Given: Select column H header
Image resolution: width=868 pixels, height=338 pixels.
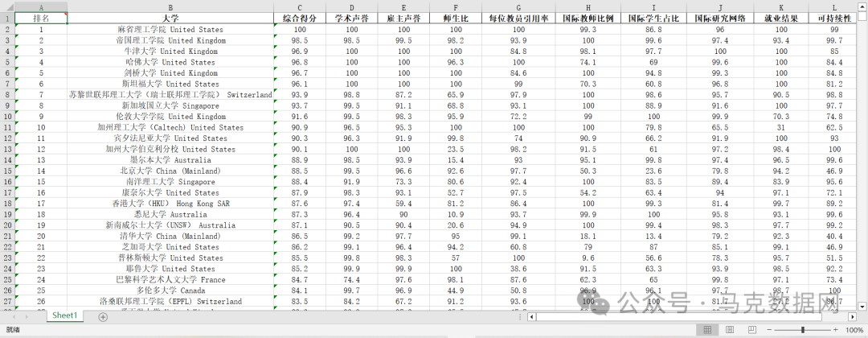Looking at the screenshot, I should (588, 7).
